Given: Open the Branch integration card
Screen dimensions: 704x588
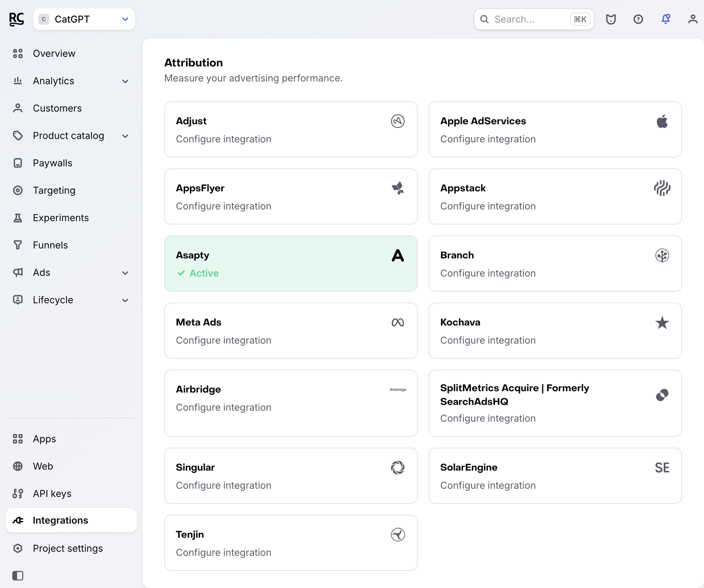Looking at the screenshot, I should coord(555,264).
